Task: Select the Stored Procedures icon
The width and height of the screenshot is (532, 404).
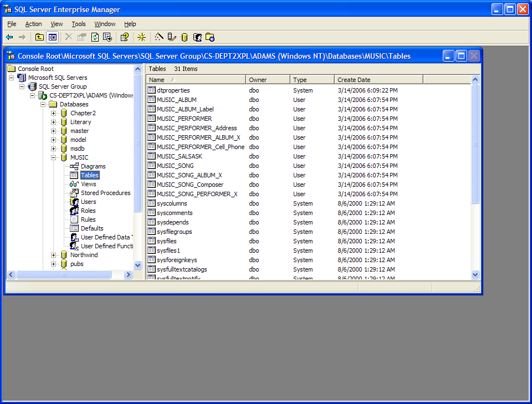Action: pos(74,193)
